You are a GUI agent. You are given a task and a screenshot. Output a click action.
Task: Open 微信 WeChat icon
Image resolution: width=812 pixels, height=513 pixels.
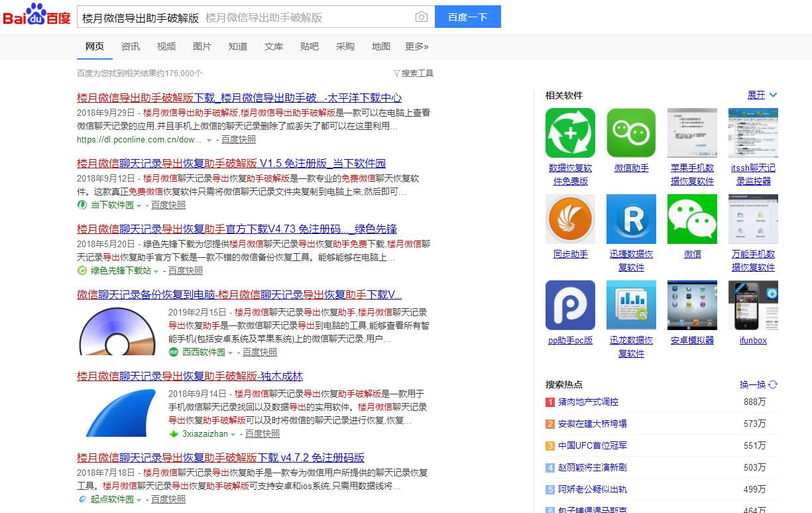692,219
